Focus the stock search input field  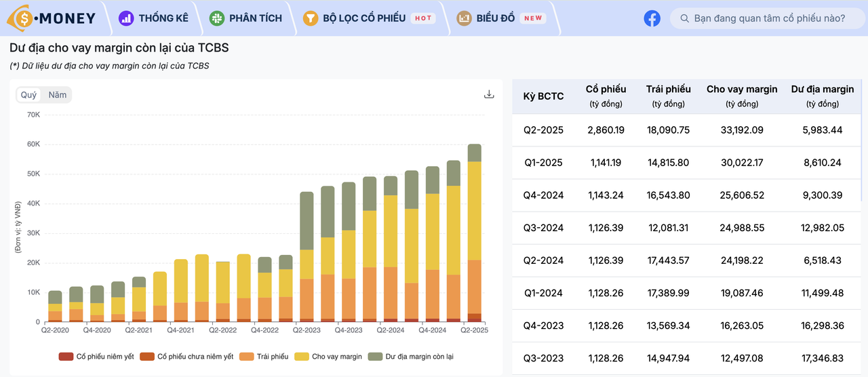769,18
